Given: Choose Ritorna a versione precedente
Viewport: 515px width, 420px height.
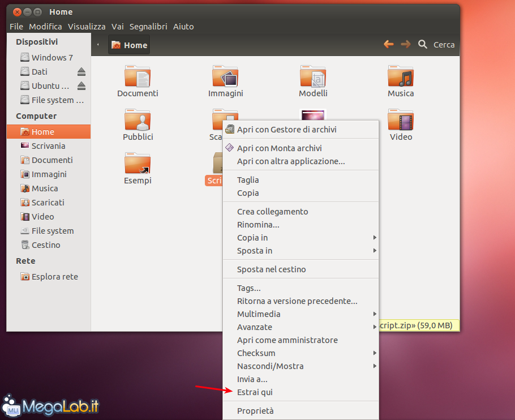Looking at the screenshot, I should (x=301, y=301).
